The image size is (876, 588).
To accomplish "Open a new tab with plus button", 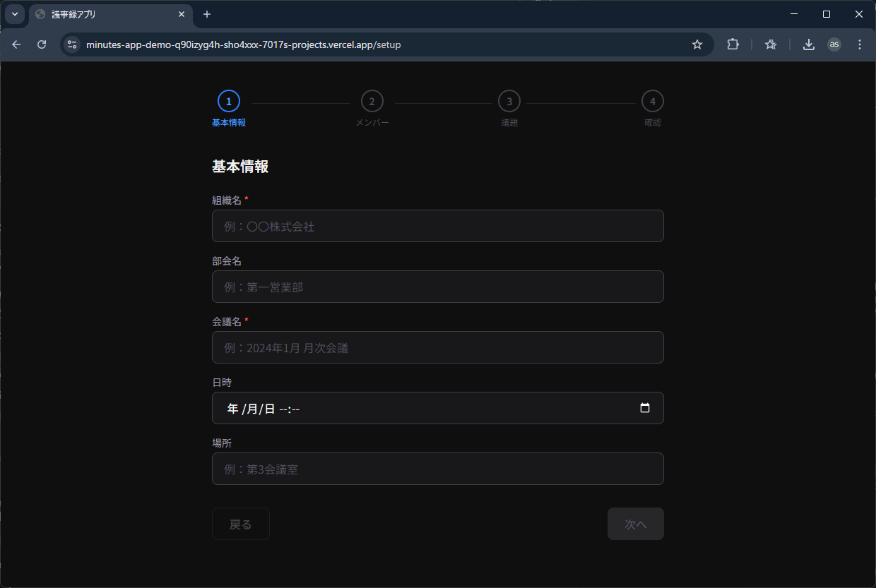I will point(207,14).
